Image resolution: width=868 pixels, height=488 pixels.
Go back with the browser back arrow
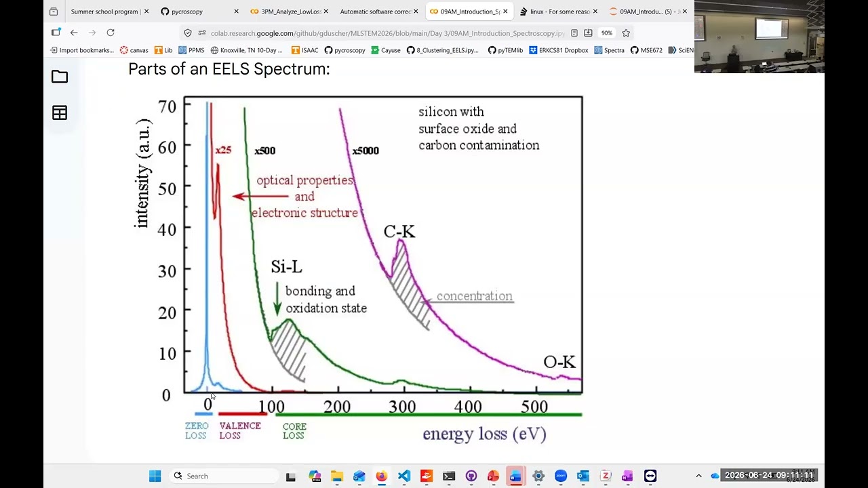pos(74,33)
